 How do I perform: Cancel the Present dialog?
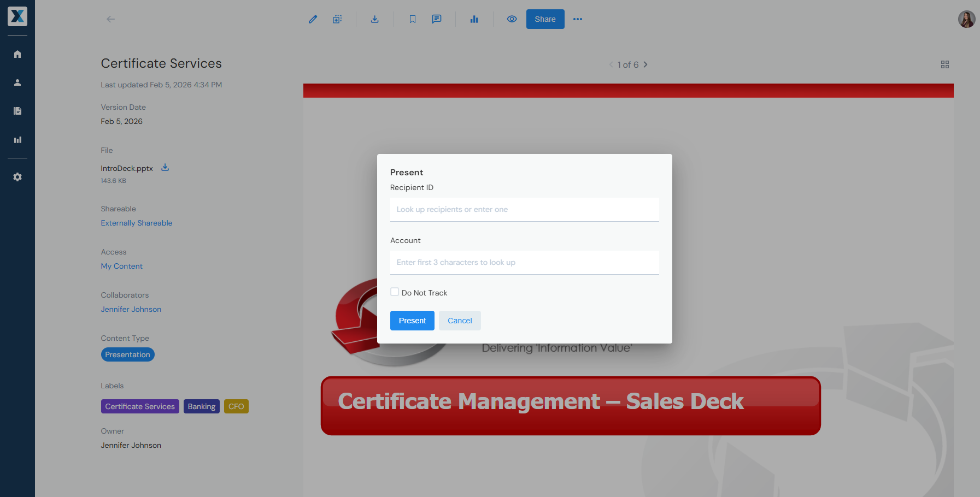coord(460,321)
